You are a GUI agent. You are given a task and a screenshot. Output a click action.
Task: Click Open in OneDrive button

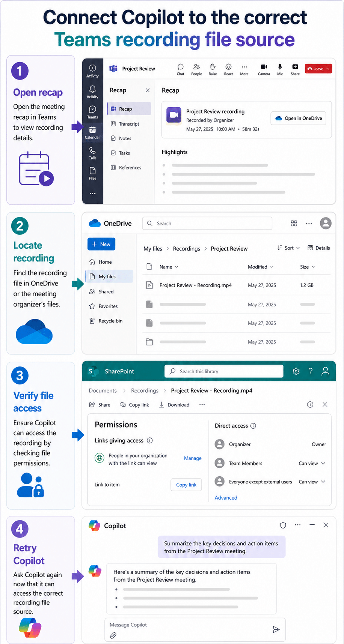point(299,118)
